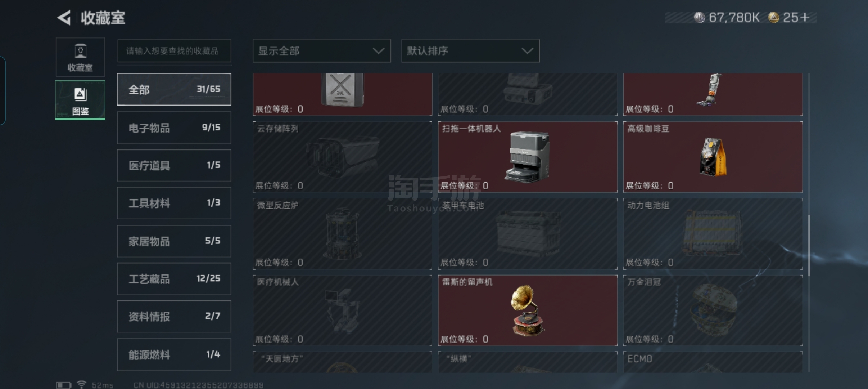Open the 医疗道具 category
This screenshot has width=868, height=389.
(x=174, y=165)
